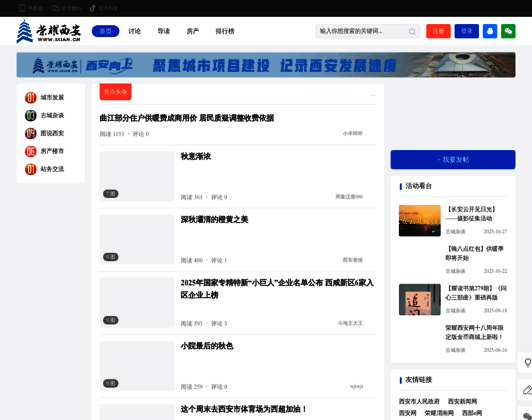
Task: Switch to the 讨论 navigation tab
Action: [x=134, y=31]
